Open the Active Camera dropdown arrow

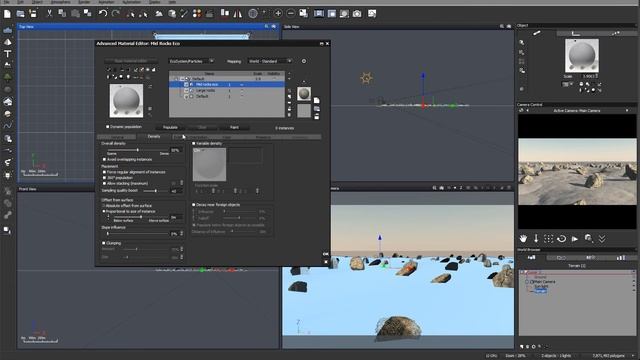click(x=627, y=111)
